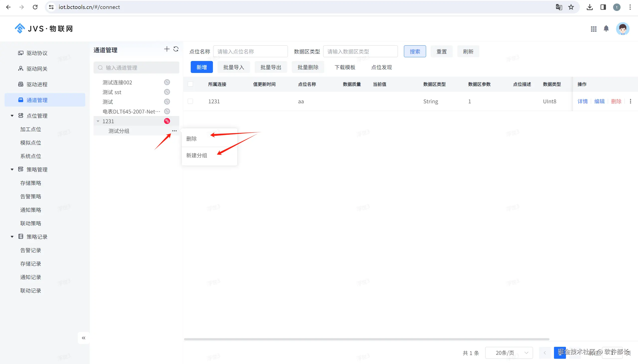Open the app grid icon in header
Screen dimensions: 638x364
coord(593,29)
